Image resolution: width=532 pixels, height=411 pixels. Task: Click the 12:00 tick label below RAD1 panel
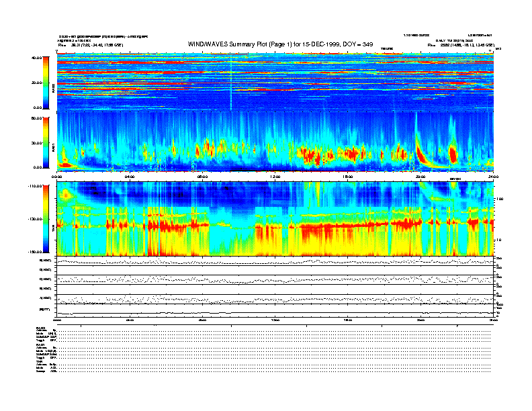click(275, 177)
